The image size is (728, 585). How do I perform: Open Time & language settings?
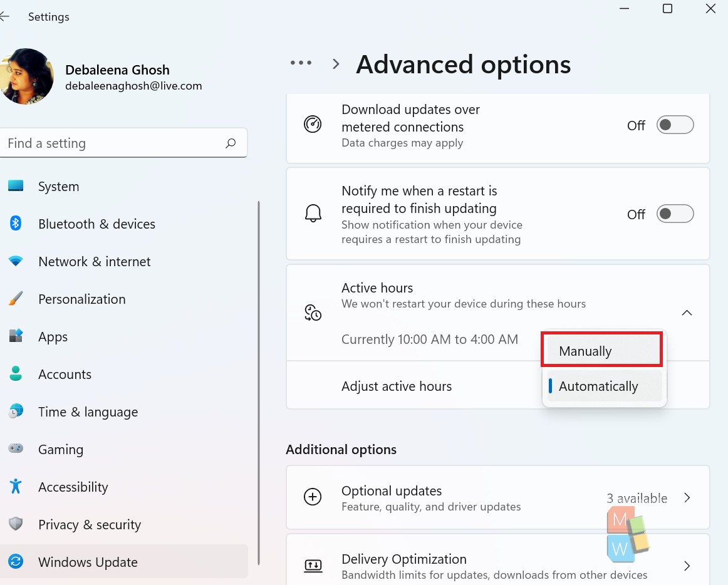coord(123,412)
